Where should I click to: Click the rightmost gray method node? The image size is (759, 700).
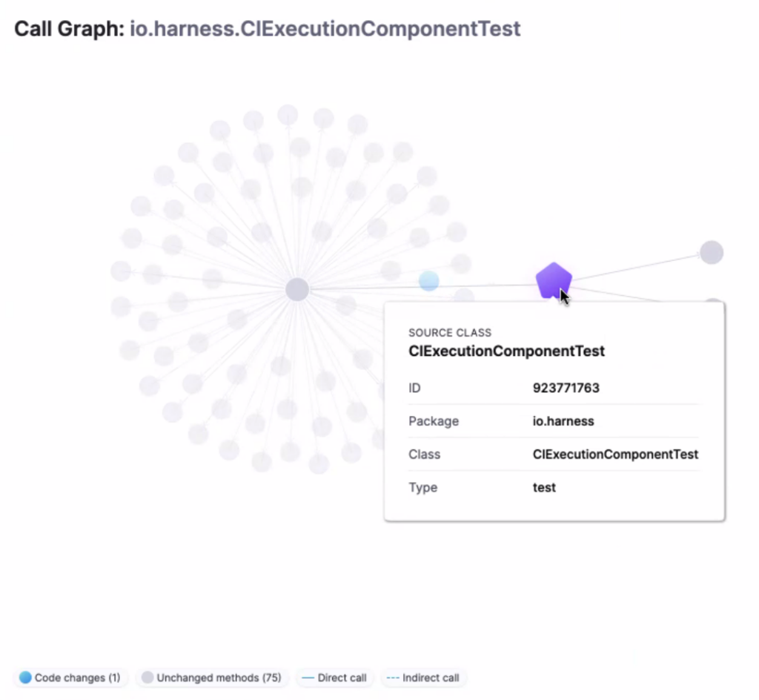pyautogui.click(x=711, y=252)
